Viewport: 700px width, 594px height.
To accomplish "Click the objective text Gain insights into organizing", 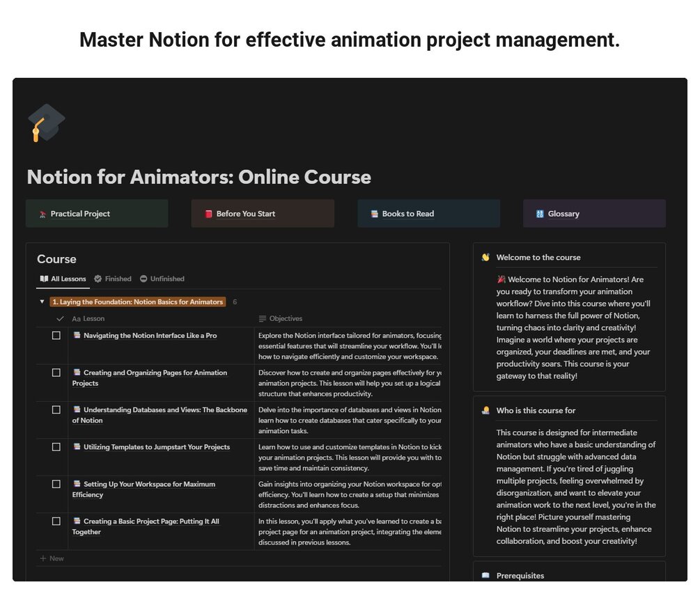I will click(350, 494).
